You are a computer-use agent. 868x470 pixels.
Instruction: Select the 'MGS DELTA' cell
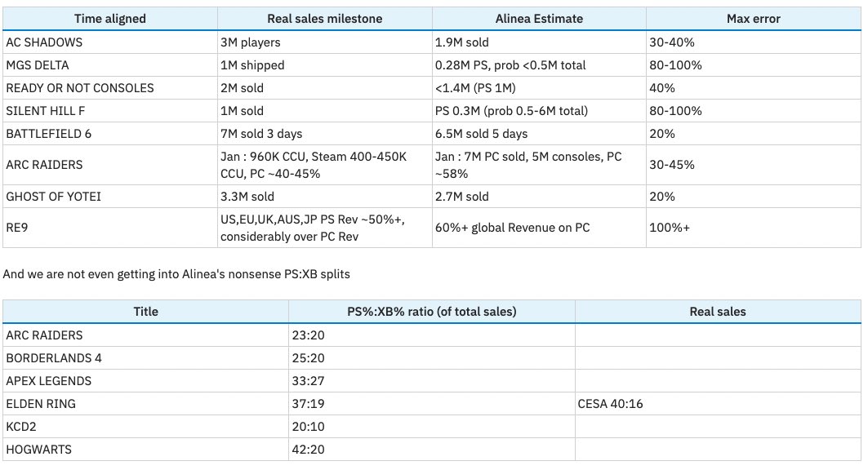point(110,65)
